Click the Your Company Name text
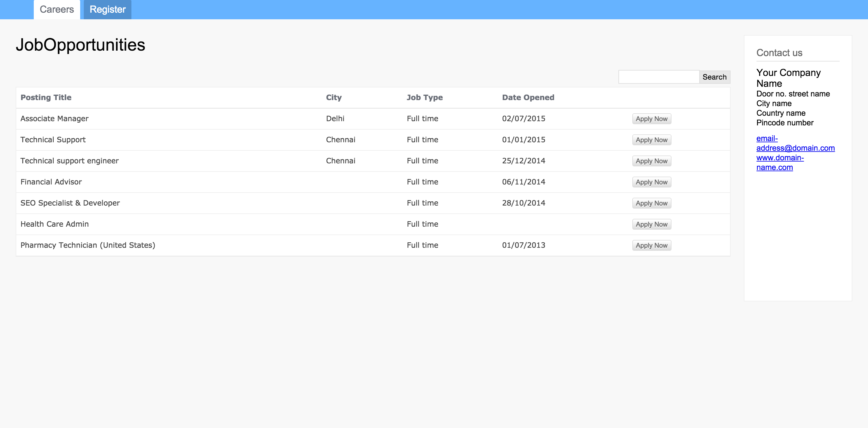 788,78
